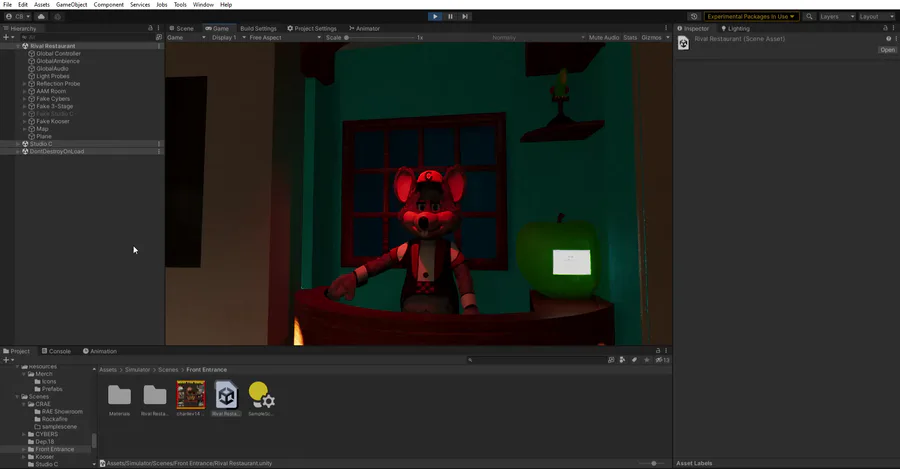Expand the DontDestroyOnLoad scene
This screenshot has height=469, width=900.
click(18, 152)
